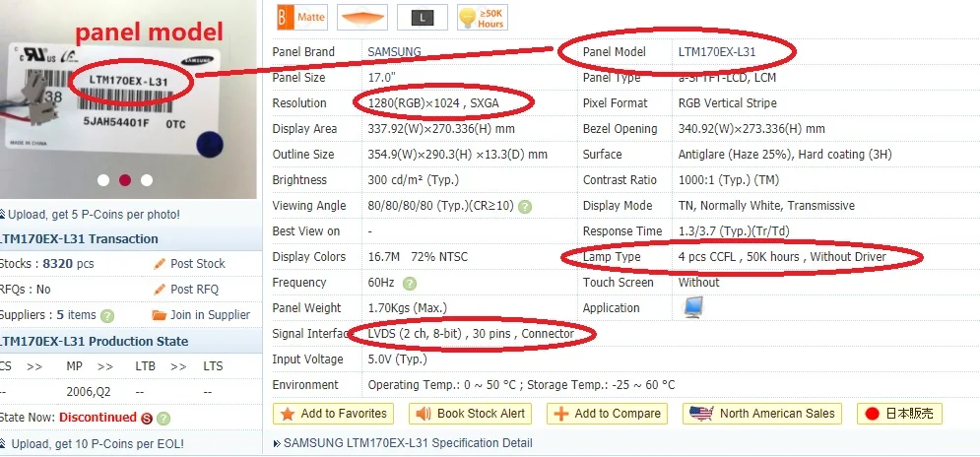Click the Add to Favorites button
The width and height of the screenshot is (980, 457).
pyautogui.click(x=333, y=414)
